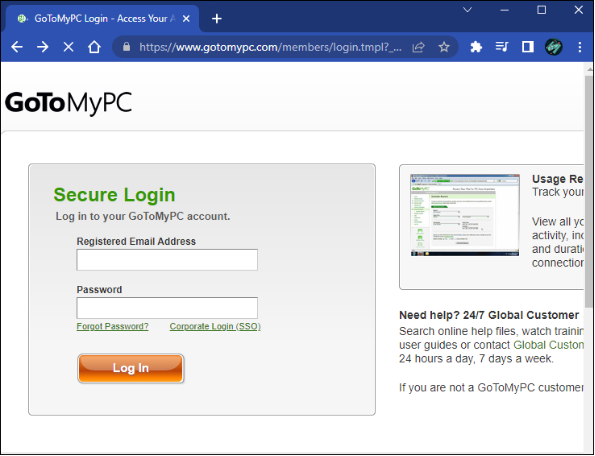
Task: Open the media control playlist icon
Action: tap(502, 47)
